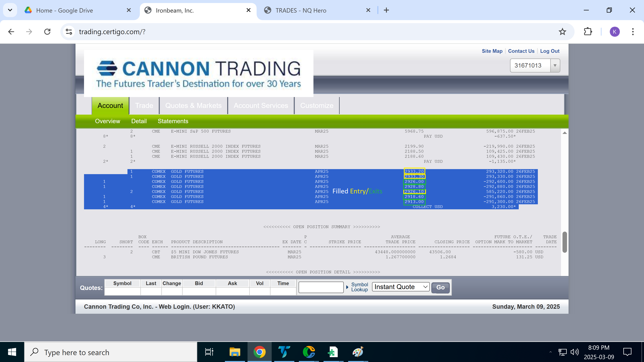The height and width of the screenshot is (362, 644).
Task: Select the Account main tab
Action: [x=110, y=105]
